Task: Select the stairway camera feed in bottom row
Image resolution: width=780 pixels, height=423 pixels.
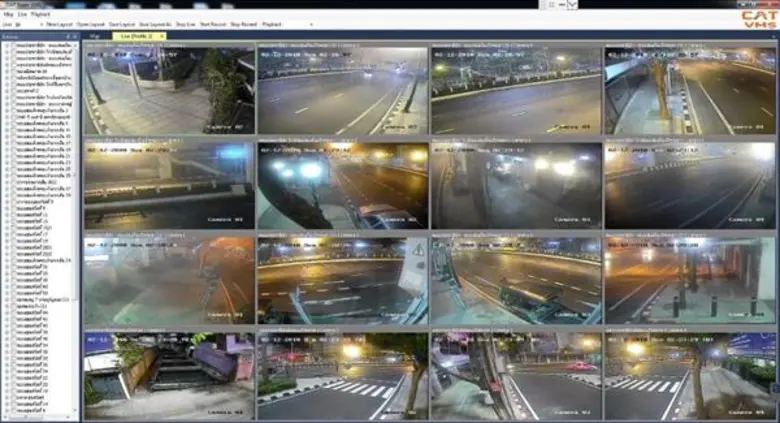Action: (x=169, y=375)
